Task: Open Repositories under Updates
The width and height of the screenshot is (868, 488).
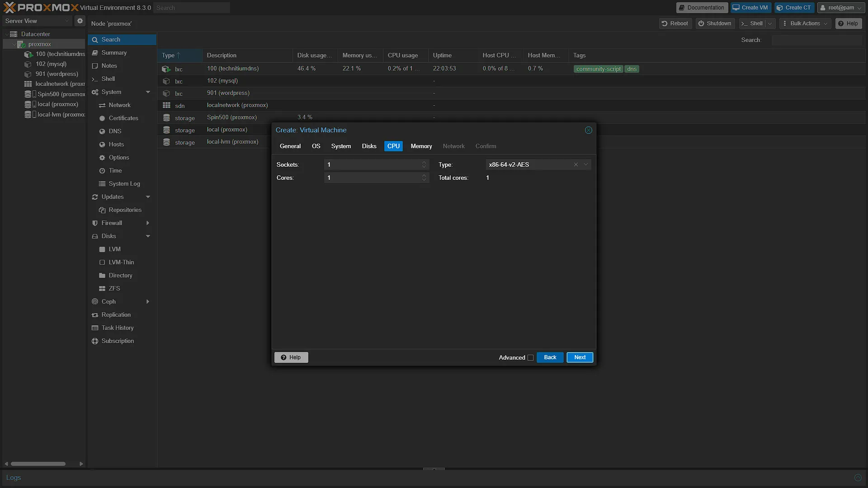Action: click(122, 210)
